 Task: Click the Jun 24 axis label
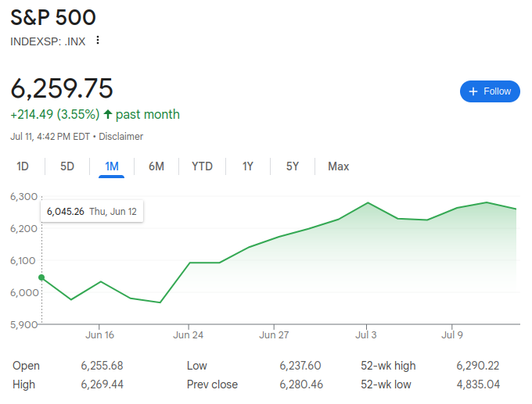[189, 335]
